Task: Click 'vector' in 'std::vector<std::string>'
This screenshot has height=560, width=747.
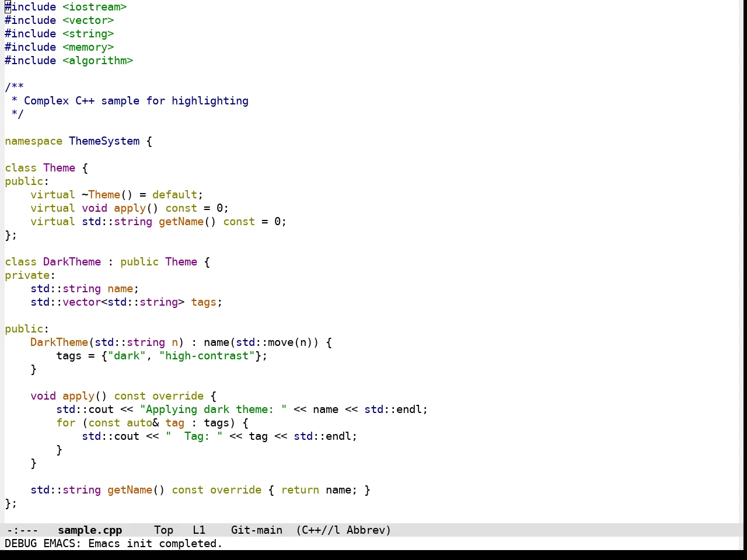Action: (x=82, y=302)
